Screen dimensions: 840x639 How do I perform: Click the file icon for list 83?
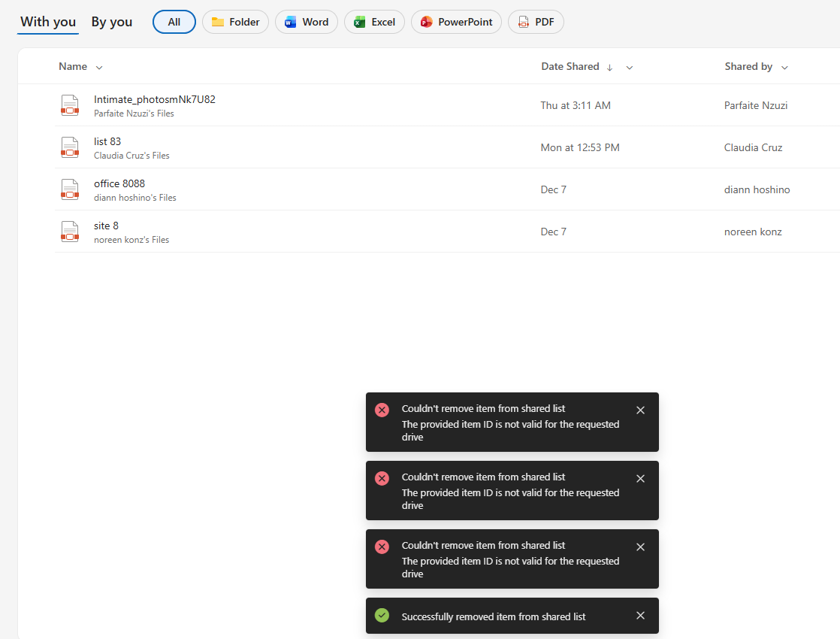tap(70, 147)
